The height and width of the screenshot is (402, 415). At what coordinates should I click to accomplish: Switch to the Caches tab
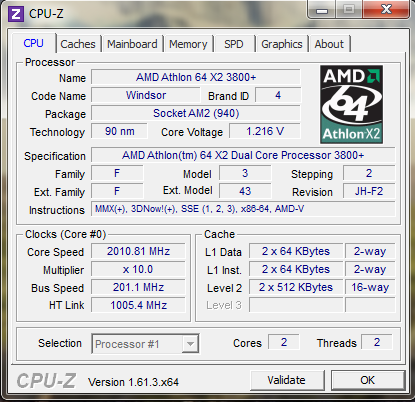click(x=78, y=44)
